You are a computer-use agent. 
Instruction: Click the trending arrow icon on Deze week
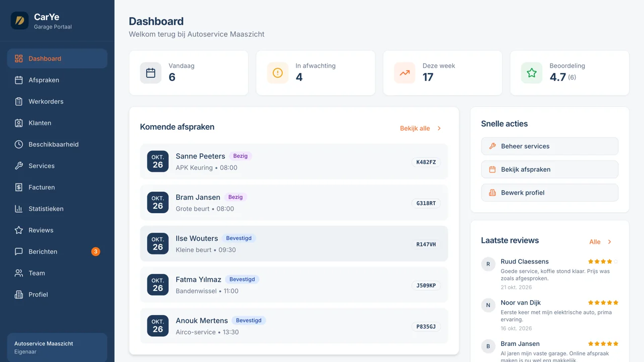pos(405,73)
